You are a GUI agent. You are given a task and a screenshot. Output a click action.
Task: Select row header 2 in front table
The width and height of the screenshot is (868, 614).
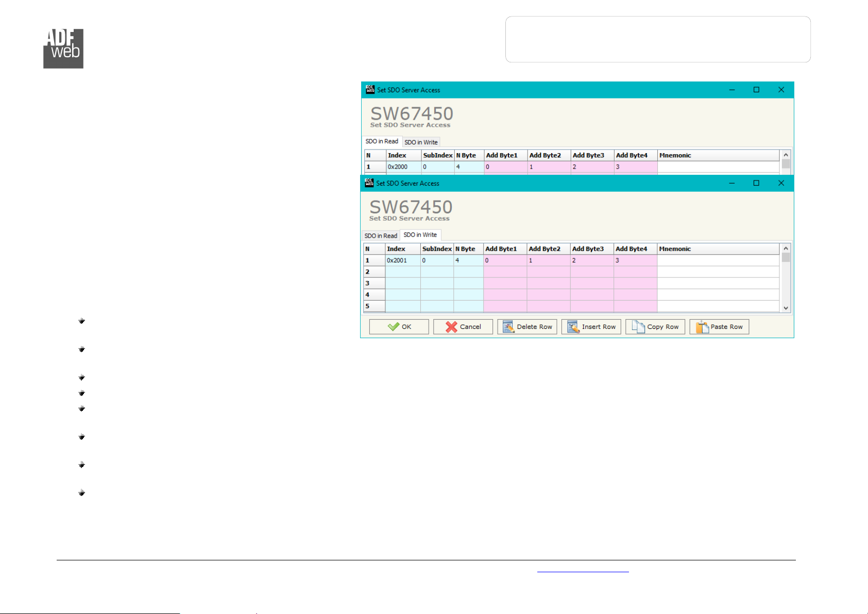(374, 272)
